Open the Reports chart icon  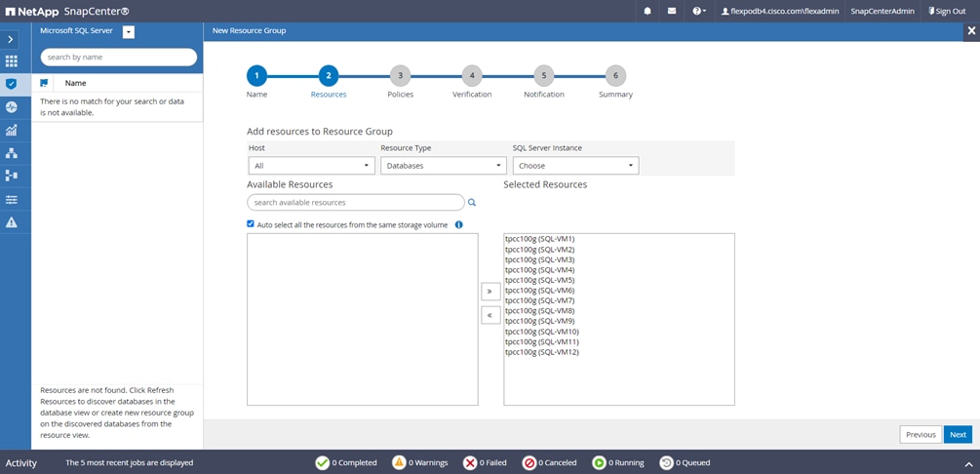click(x=12, y=130)
